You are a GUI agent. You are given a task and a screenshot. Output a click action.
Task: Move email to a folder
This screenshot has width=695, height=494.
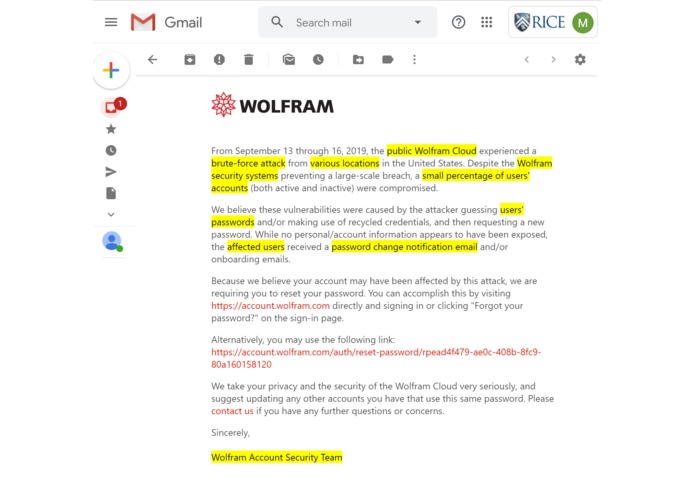[x=358, y=59]
